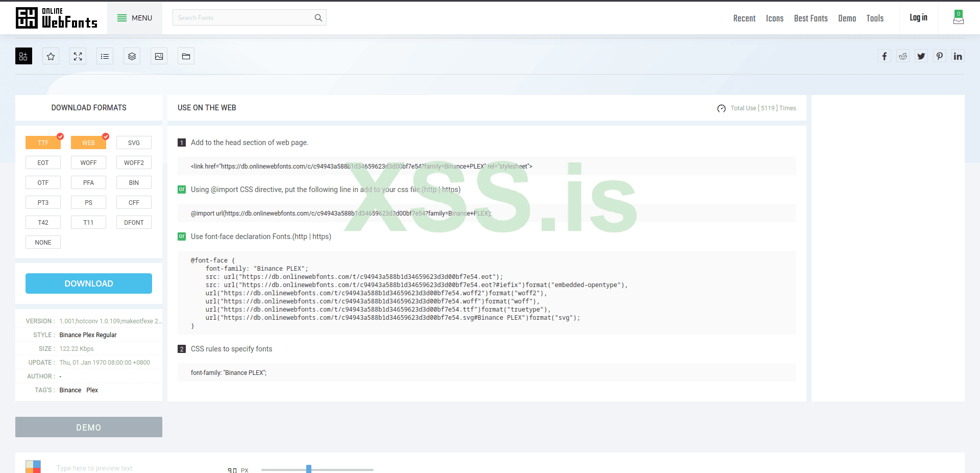This screenshot has width=980, height=473.
Task: Open the Recent fonts page
Action: (x=744, y=18)
